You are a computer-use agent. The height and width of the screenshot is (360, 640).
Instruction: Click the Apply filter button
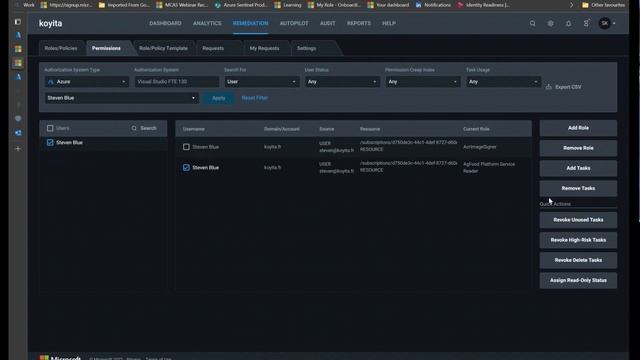click(x=219, y=98)
